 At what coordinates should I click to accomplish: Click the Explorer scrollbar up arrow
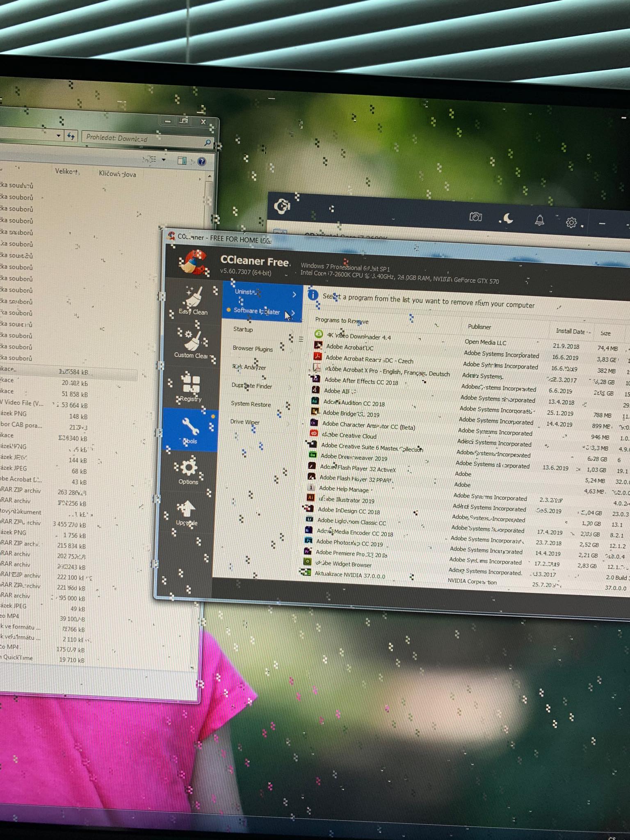tap(210, 176)
